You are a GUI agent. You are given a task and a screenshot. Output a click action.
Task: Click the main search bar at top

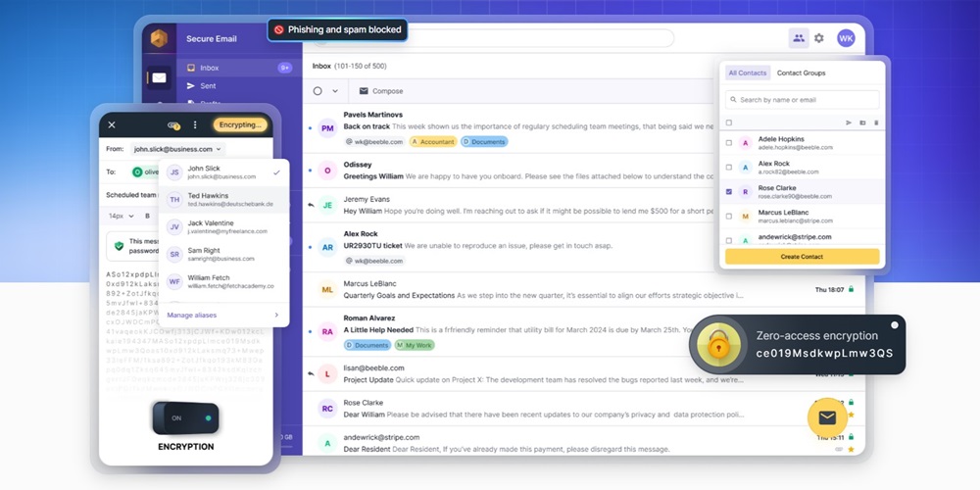click(x=493, y=38)
